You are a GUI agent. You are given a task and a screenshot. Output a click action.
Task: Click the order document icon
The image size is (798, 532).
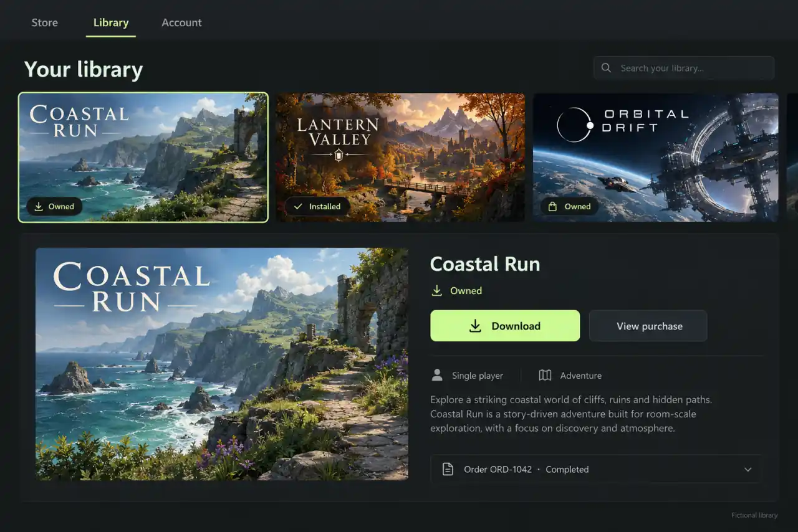coord(448,470)
